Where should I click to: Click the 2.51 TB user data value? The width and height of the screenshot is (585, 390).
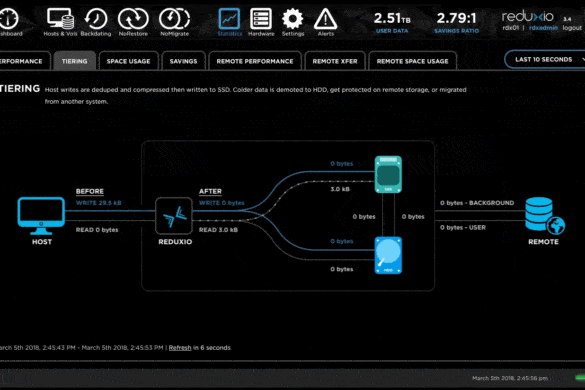(392, 18)
